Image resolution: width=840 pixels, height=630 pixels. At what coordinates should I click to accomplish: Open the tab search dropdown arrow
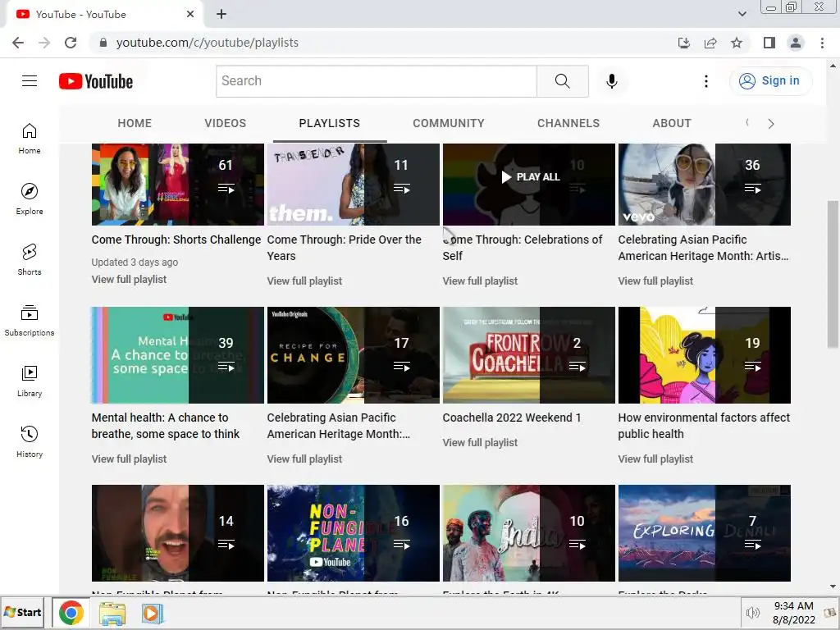742,14
